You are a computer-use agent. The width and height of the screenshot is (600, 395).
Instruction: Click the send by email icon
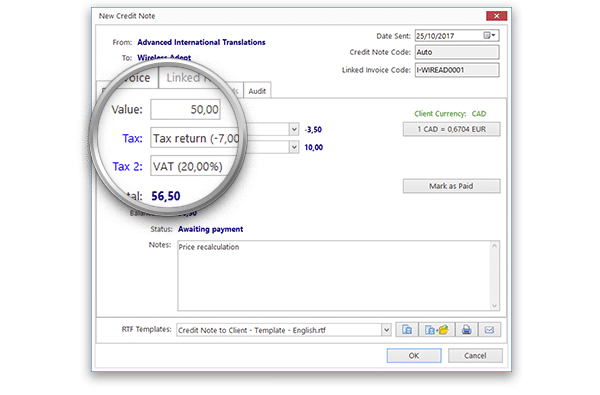pos(489,330)
